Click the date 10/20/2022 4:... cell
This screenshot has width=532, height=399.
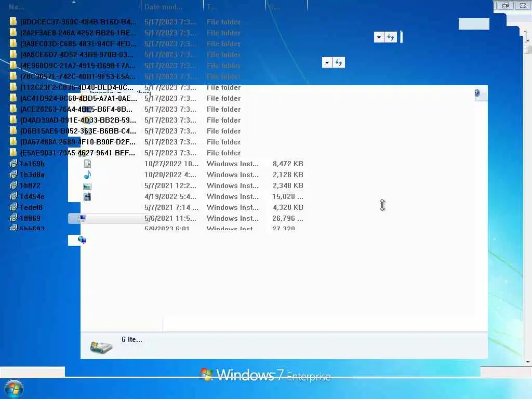tap(170, 175)
